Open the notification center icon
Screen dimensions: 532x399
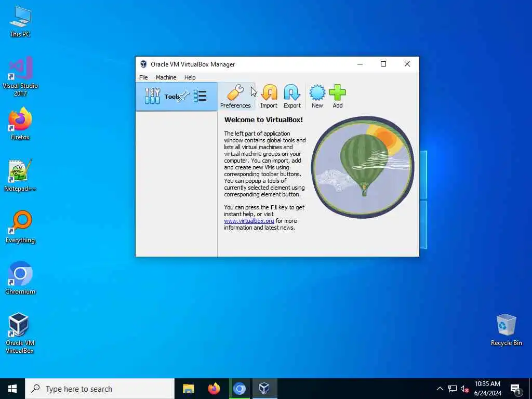pos(515,389)
